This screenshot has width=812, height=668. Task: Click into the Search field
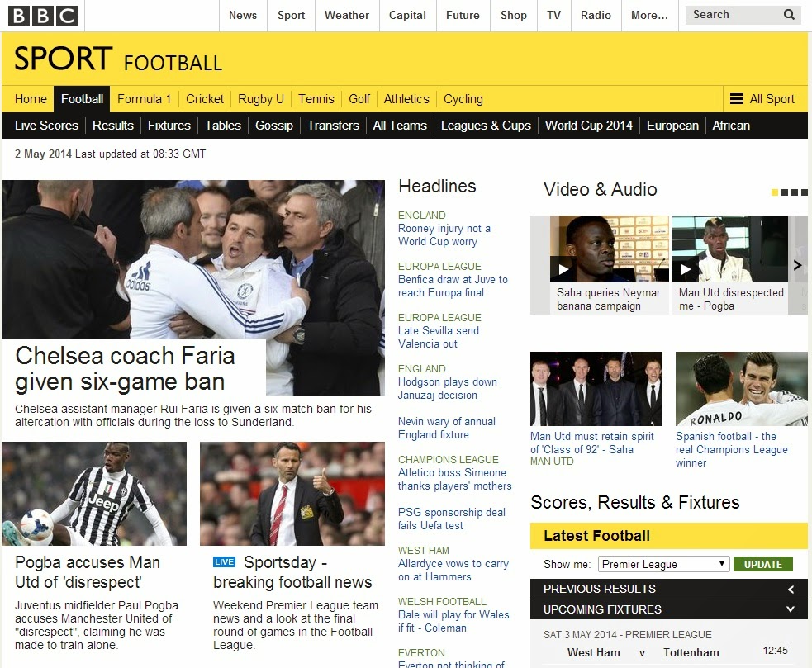point(734,15)
